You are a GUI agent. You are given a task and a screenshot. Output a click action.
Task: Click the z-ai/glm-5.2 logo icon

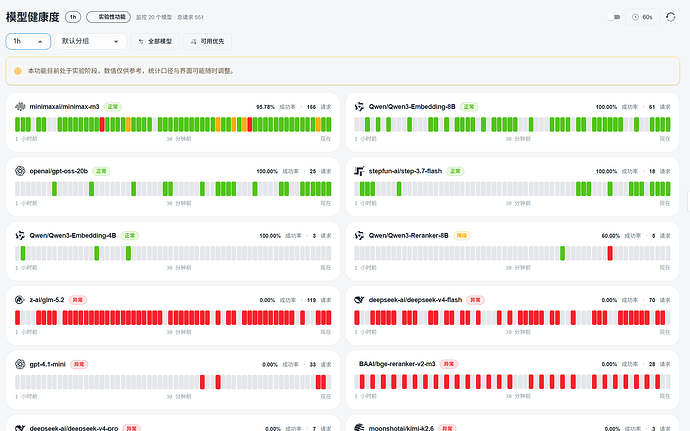[x=20, y=300]
